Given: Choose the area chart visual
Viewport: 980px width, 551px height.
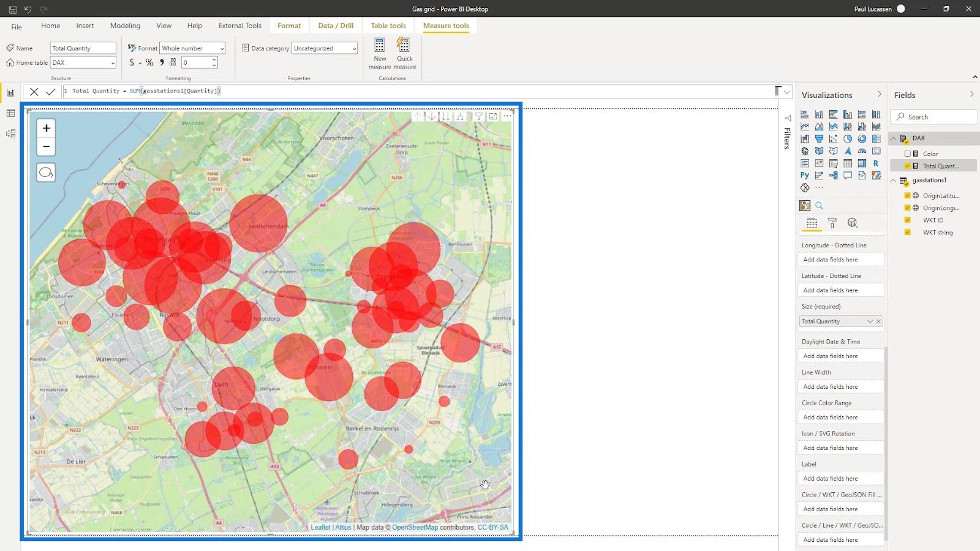Looking at the screenshot, I should coord(819,127).
